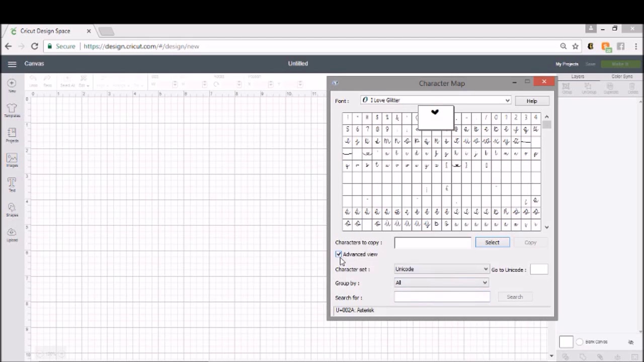The image size is (644, 362).
Task: Bookmark this page with the star icon
Action: (576, 46)
